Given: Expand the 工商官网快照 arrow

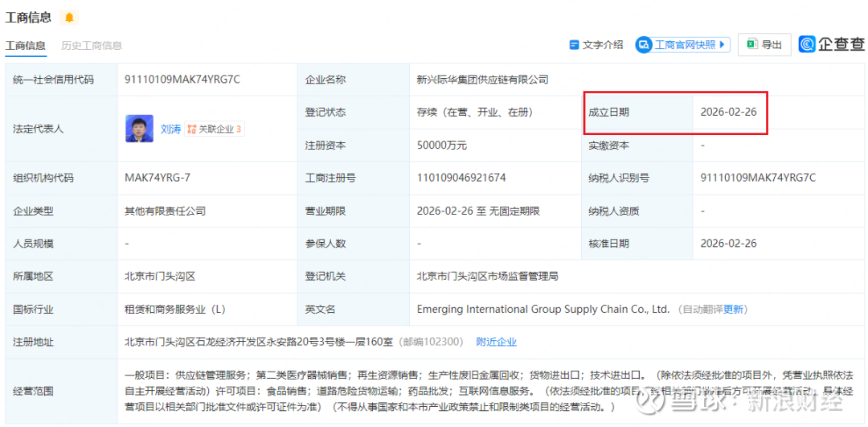Looking at the screenshot, I should (x=721, y=45).
